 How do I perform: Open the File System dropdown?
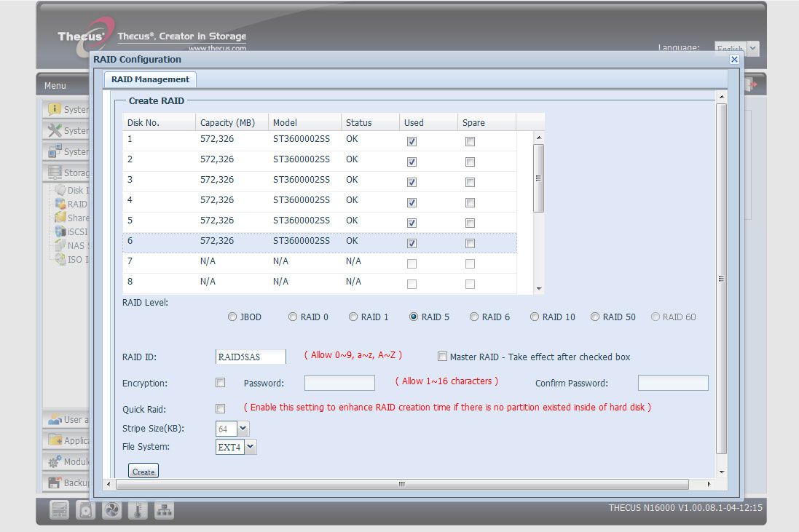[251, 447]
